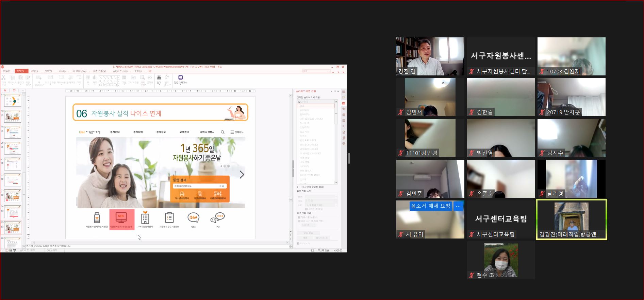Click the more options button on 서 유리 tile
The image size is (644, 300).
[458, 206]
